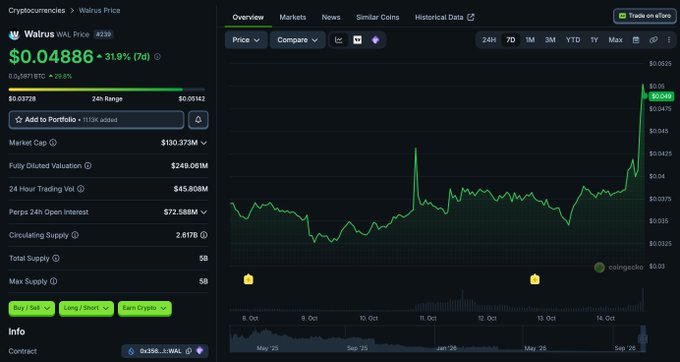Click the purple diamond chart icon

[x=376, y=40]
